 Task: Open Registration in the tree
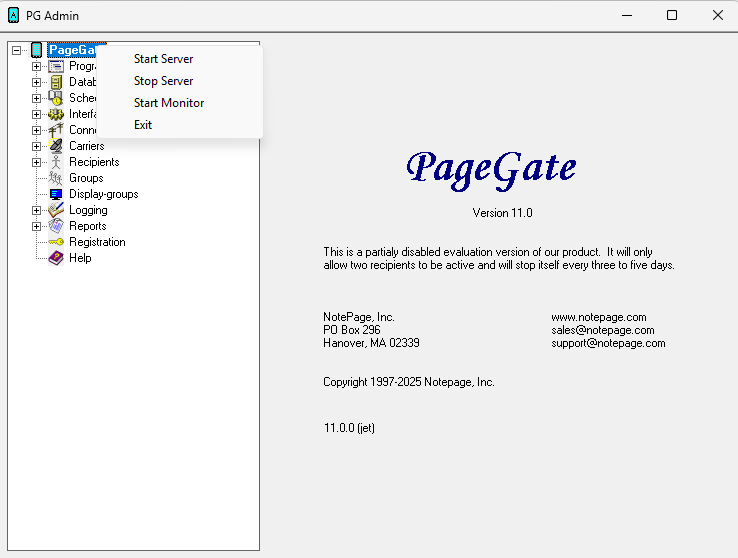[97, 242]
